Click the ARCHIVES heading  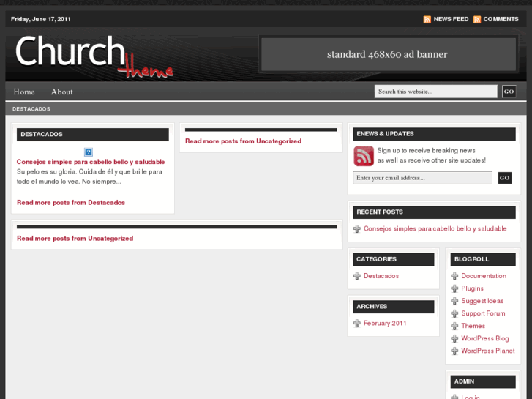372,306
